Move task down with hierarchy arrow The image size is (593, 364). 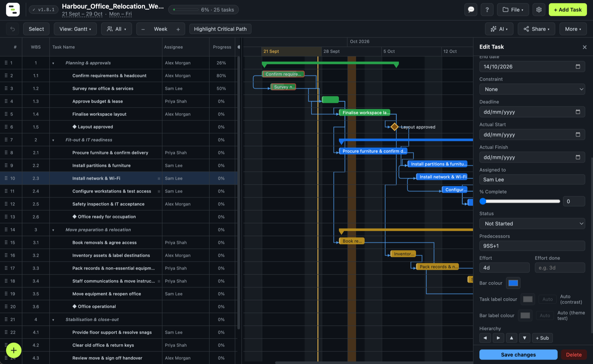tap(524, 338)
